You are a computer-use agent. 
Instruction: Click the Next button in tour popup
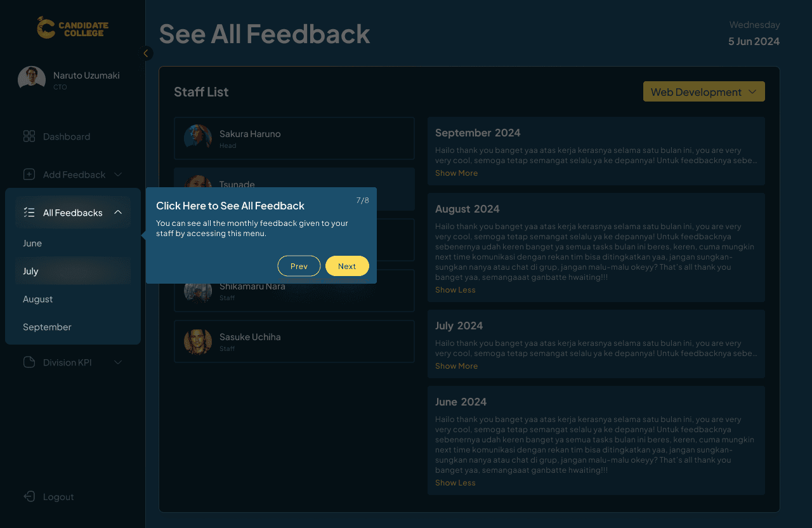coord(347,266)
